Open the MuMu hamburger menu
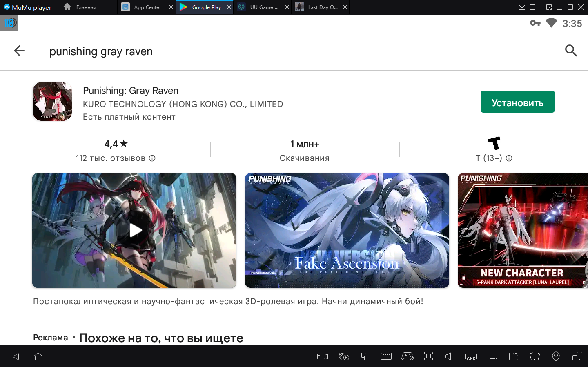Viewport: 588px width, 367px height. (533, 7)
